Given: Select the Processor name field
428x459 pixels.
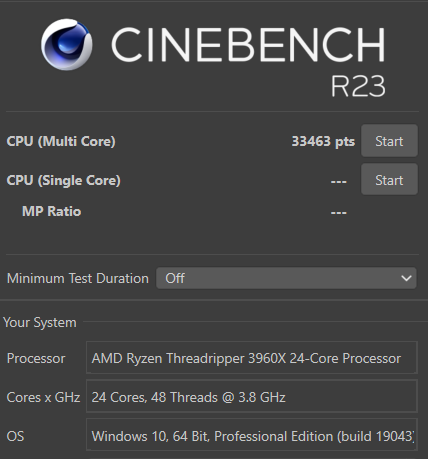Looking at the screenshot, I should pyautogui.click(x=252, y=358).
